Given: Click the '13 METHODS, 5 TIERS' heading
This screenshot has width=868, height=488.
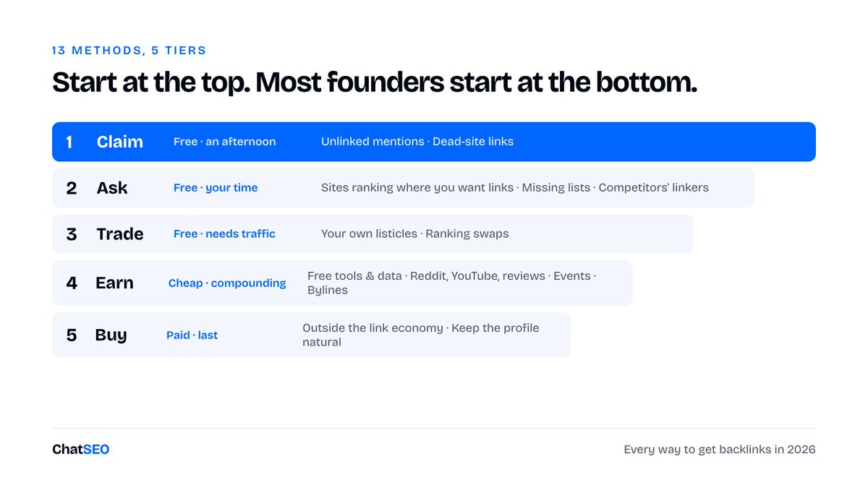Looking at the screenshot, I should [x=129, y=51].
